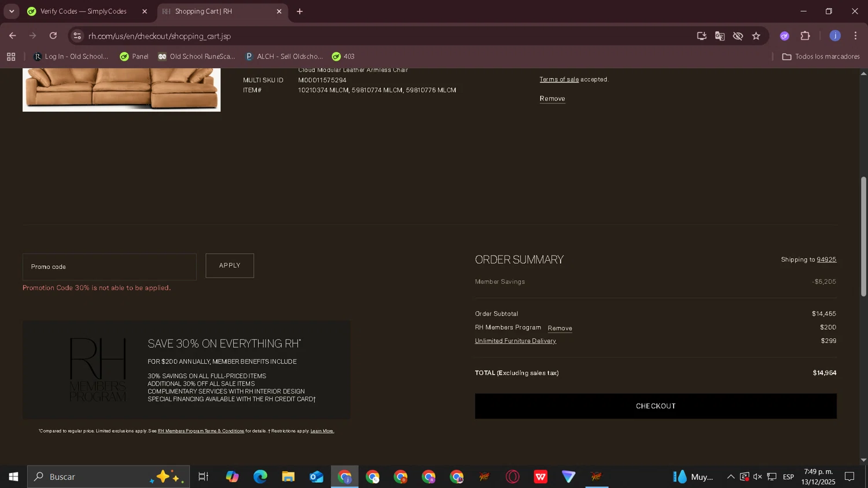Image resolution: width=868 pixels, height=488 pixels.
Task: Close the Verify Codes SimplyCodes tab
Action: (x=145, y=12)
